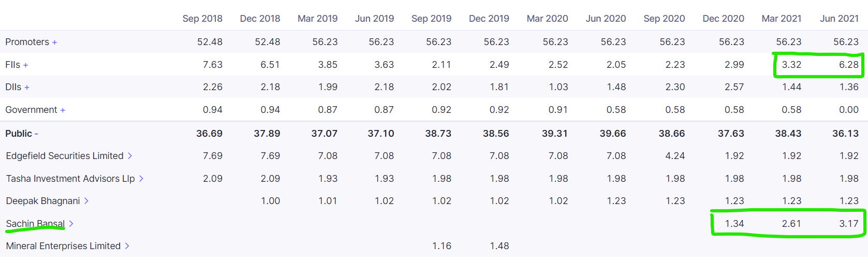
Task: Open the Sachin Bansal shareholder link
Action: tap(35, 224)
